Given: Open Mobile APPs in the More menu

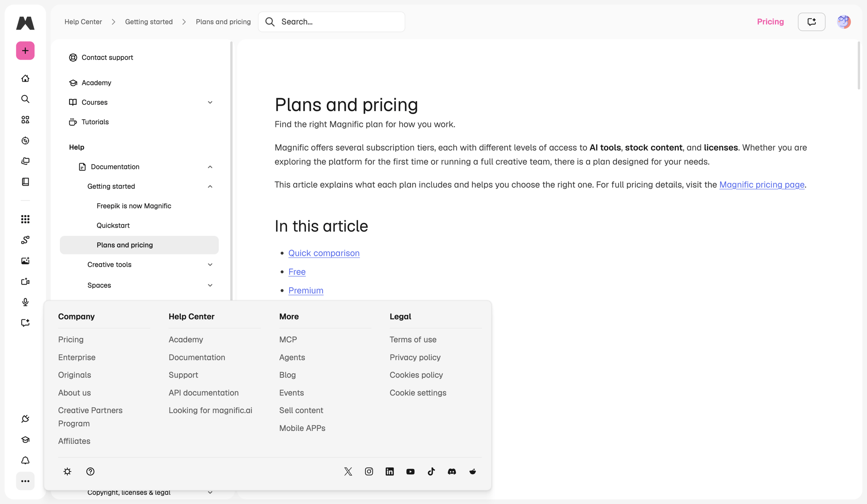Looking at the screenshot, I should (x=302, y=428).
